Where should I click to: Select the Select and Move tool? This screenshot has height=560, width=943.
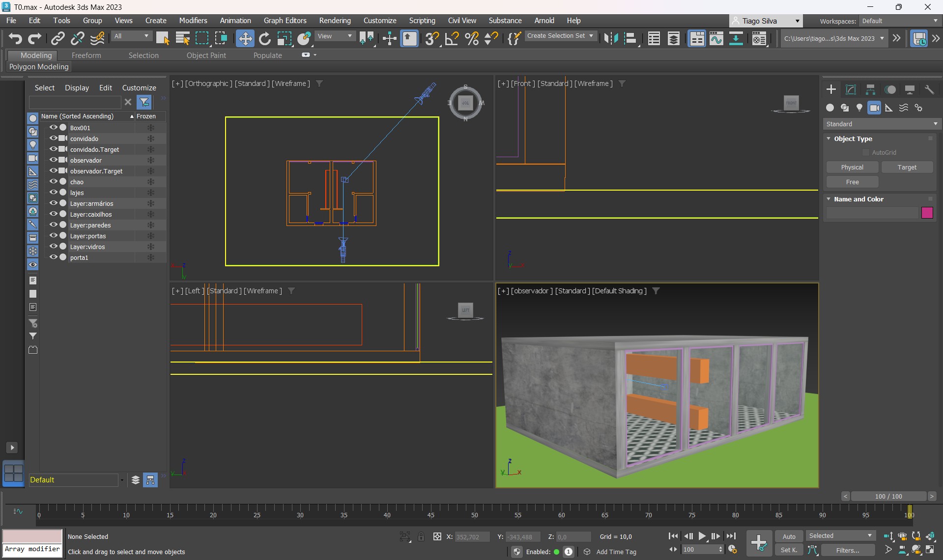tap(245, 38)
